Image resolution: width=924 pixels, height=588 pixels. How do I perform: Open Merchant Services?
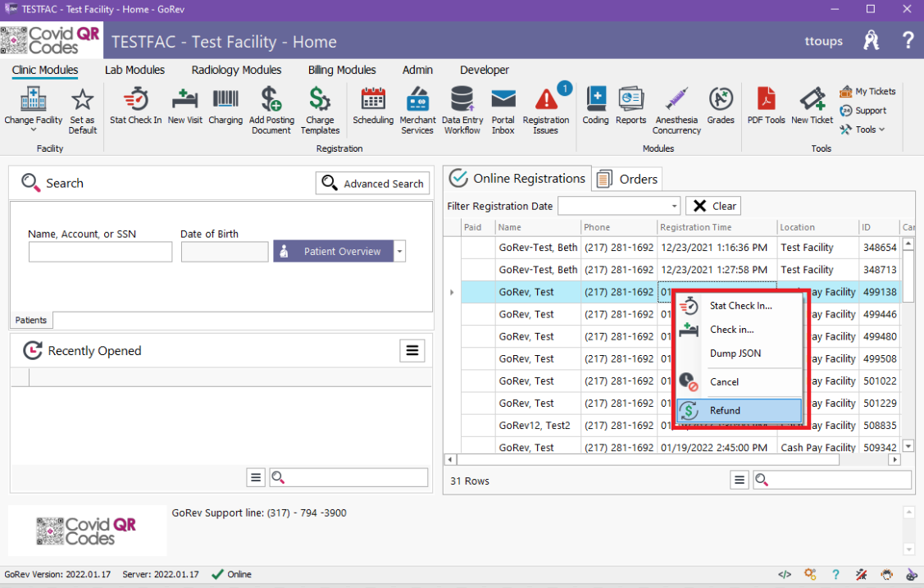[x=417, y=110]
